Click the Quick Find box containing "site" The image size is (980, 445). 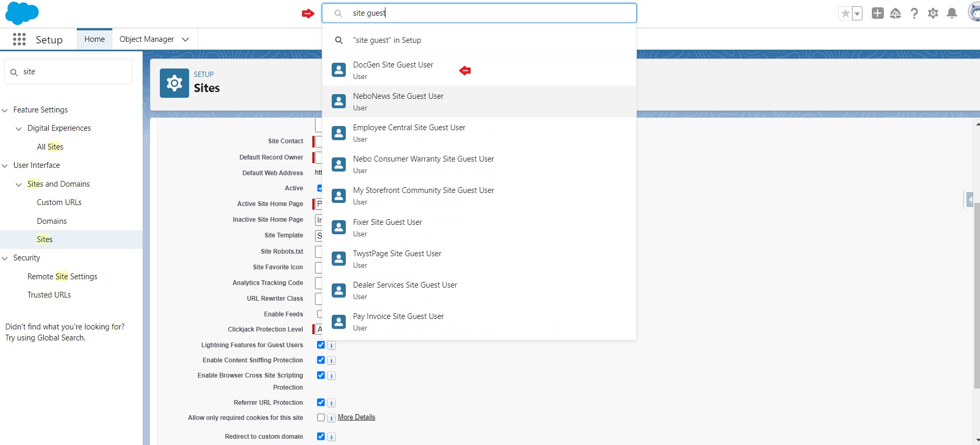[x=68, y=72]
